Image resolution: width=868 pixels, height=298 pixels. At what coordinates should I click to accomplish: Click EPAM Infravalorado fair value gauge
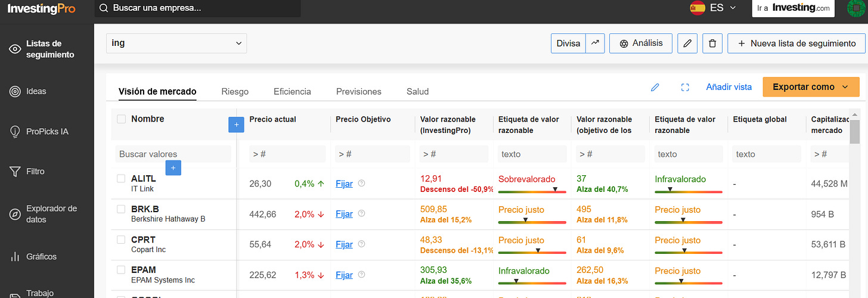[x=532, y=282]
